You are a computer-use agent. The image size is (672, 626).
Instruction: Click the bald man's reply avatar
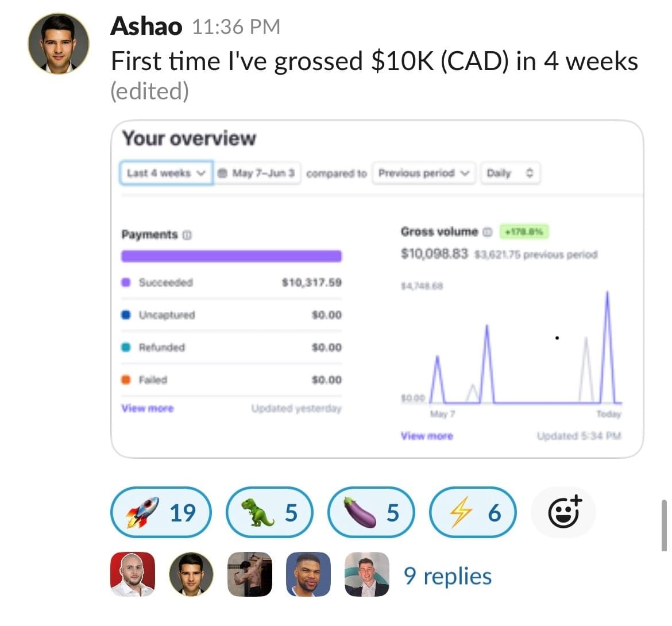(x=132, y=574)
